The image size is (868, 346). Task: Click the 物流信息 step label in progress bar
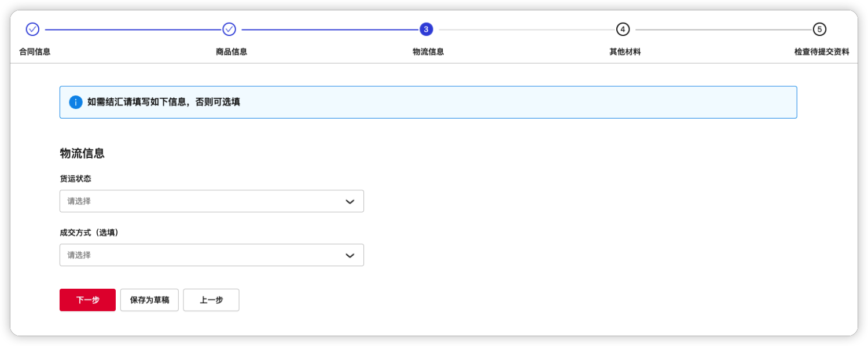pyautogui.click(x=428, y=51)
